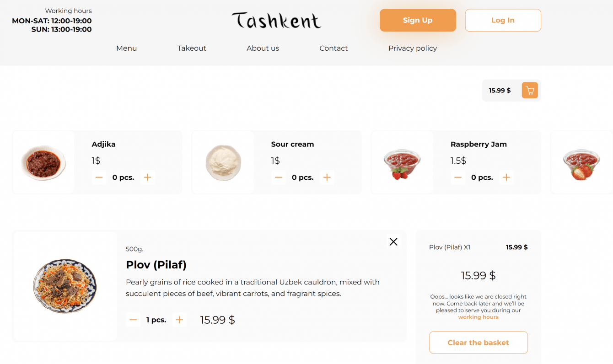The width and height of the screenshot is (613, 364).
Task: Increase Adjika quantity with plus
Action: (147, 177)
